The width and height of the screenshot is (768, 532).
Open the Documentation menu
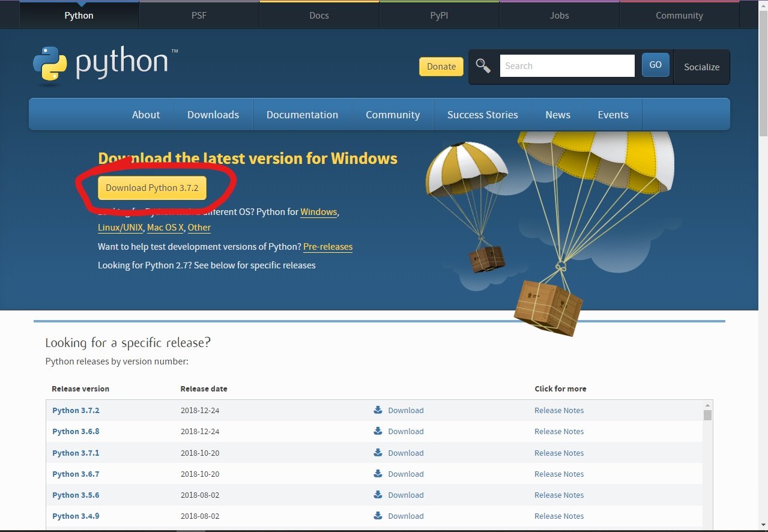[x=302, y=115]
